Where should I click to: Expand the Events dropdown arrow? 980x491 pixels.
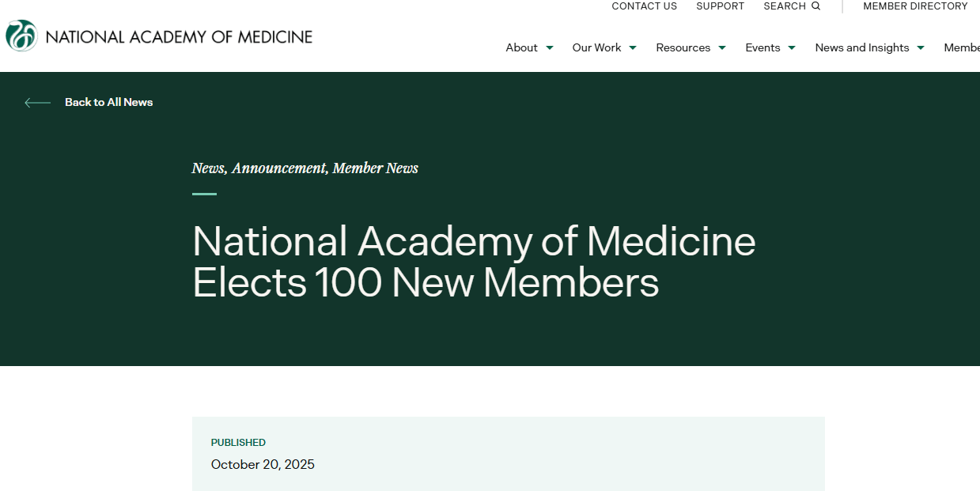[x=792, y=48]
